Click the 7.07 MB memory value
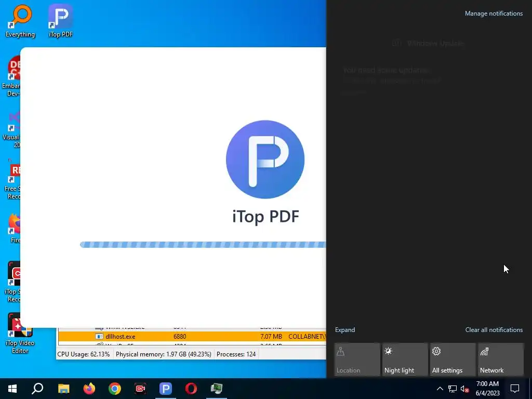 click(x=271, y=337)
